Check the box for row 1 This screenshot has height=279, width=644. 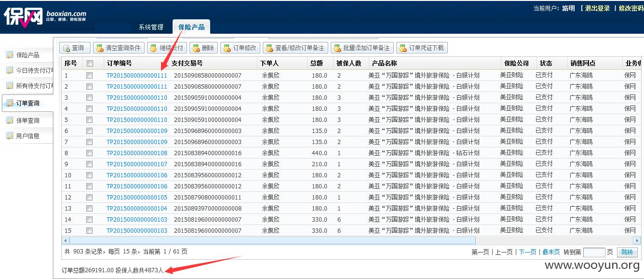coord(90,76)
